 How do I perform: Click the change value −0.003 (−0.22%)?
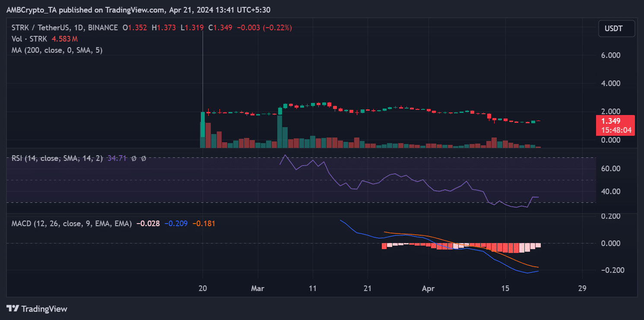[x=263, y=28]
